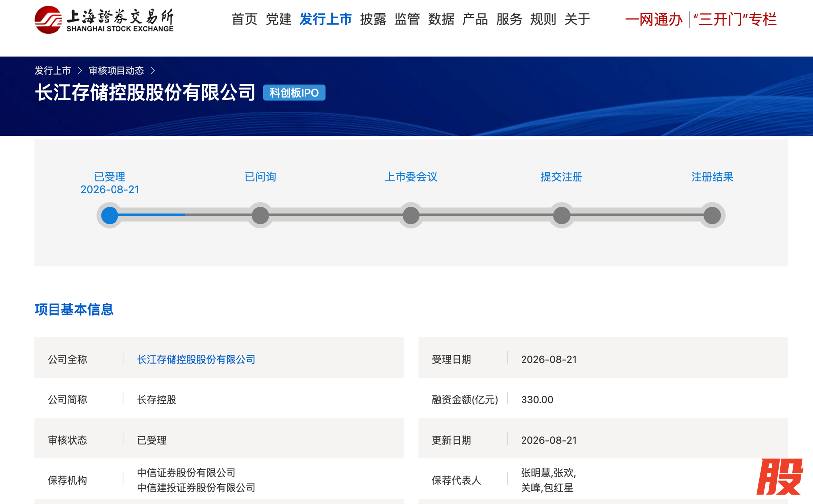Click the 审核项目动态 breadcrumb link
The height and width of the screenshot is (504, 813).
(116, 71)
